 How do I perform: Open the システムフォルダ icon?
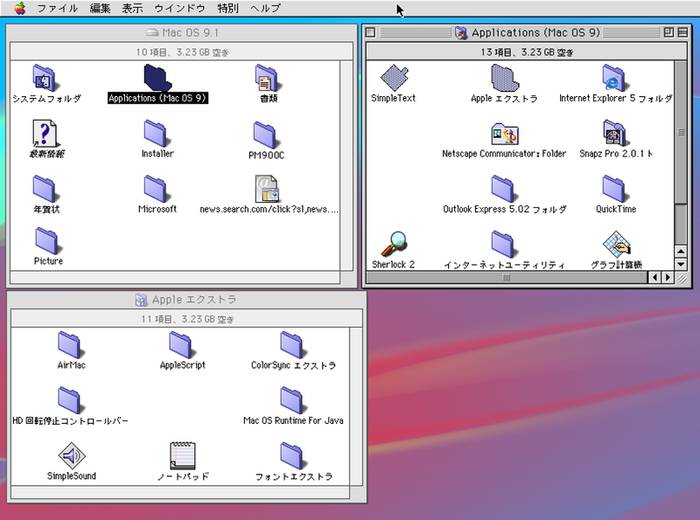(44, 78)
